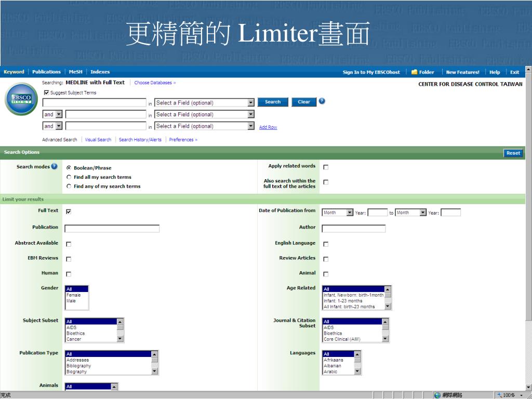The height and width of the screenshot is (399, 532).
Task: Click Sign In to My EBSCOhost
Action: tap(371, 72)
